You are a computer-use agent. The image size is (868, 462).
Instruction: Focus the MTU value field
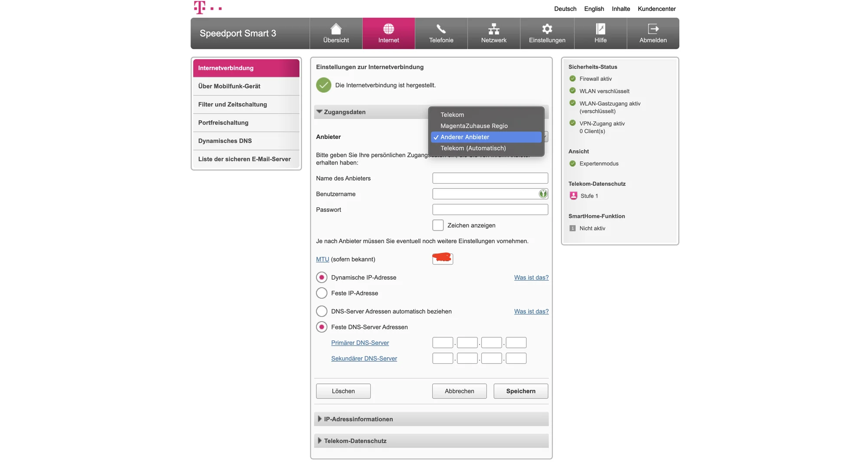443,259
